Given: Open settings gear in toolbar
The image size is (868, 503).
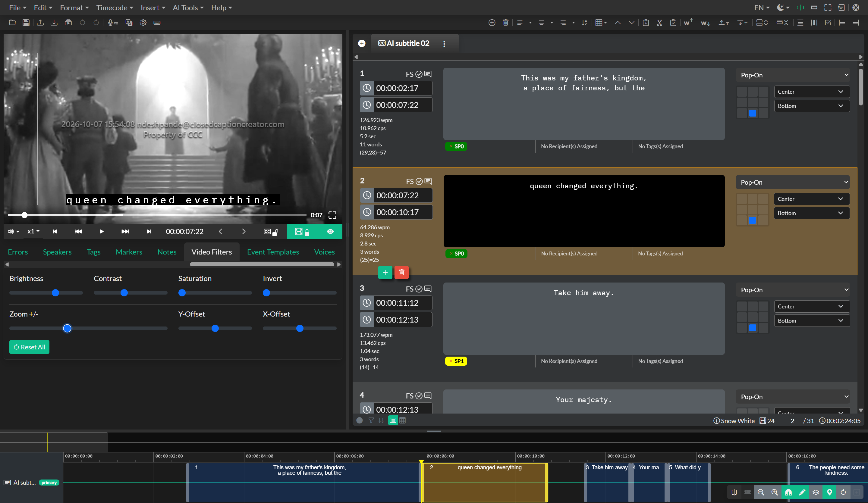Looking at the screenshot, I should (x=143, y=23).
